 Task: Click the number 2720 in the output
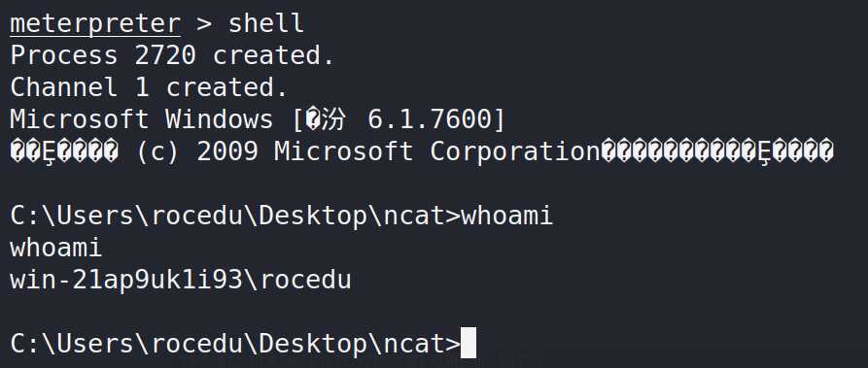[165, 55]
